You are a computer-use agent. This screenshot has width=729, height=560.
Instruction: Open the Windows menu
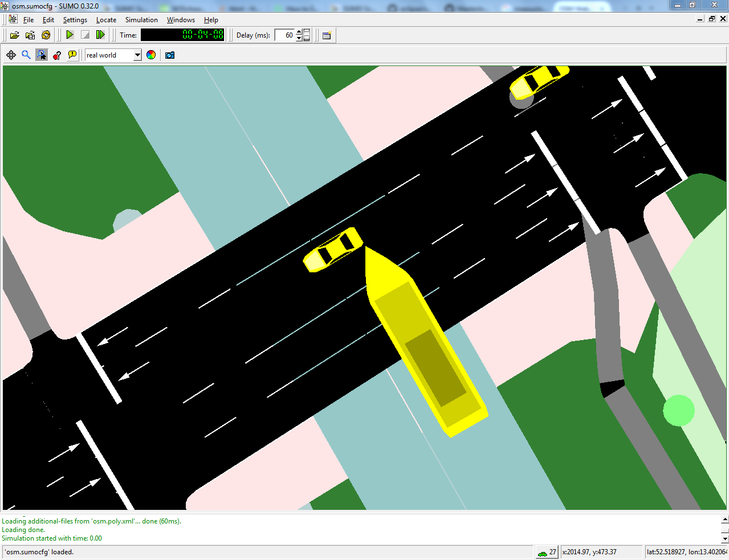[x=181, y=20]
